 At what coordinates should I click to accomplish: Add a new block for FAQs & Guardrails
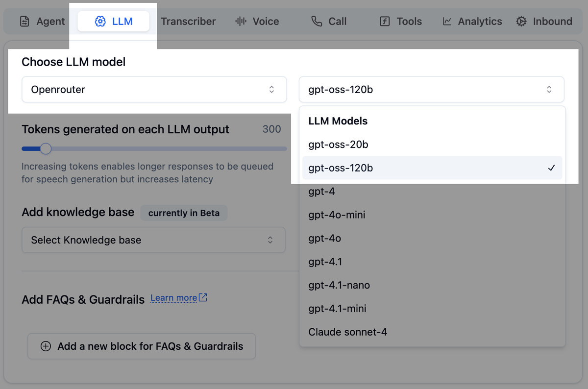(142, 346)
